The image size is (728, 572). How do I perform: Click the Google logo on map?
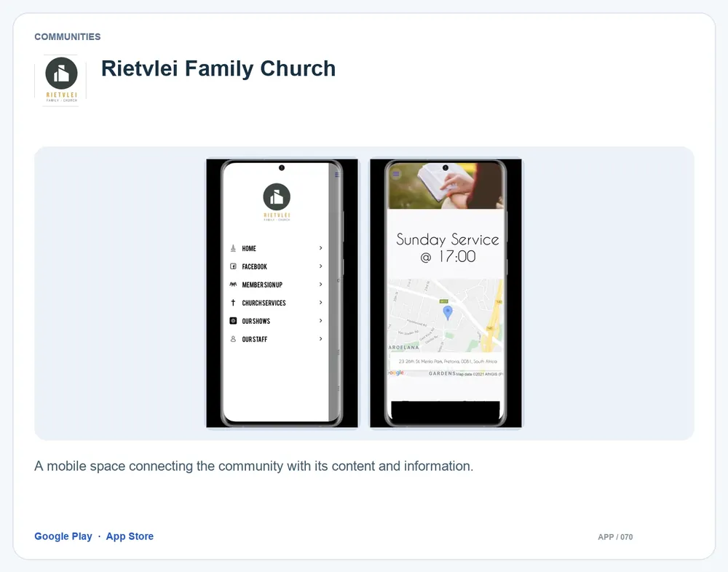[x=396, y=373]
